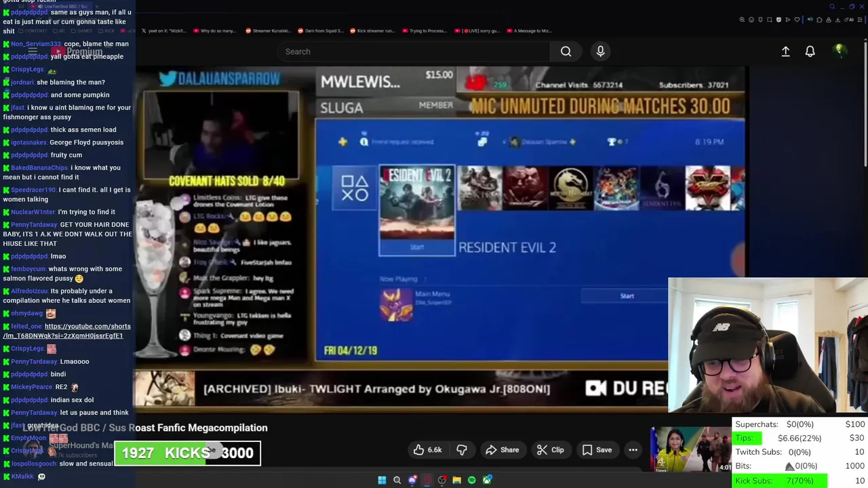Open the browser AI toolbar button
The image size is (868, 488).
849,20
